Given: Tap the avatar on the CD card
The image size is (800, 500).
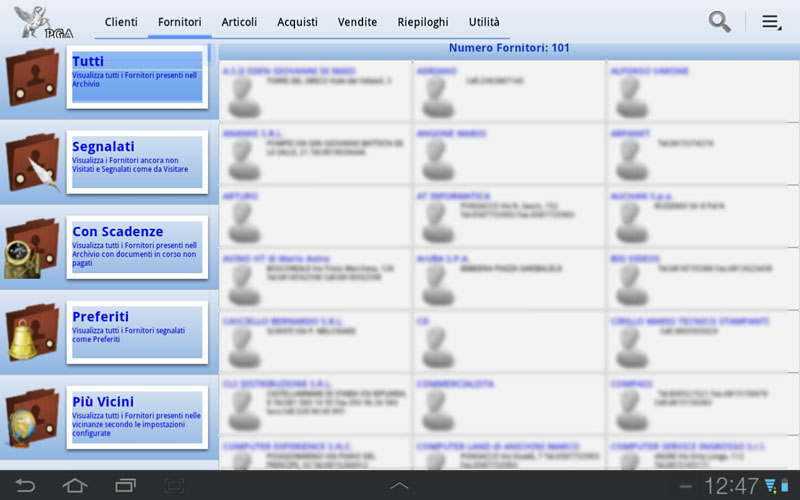Looking at the screenshot, I should (x=438, y=347).
